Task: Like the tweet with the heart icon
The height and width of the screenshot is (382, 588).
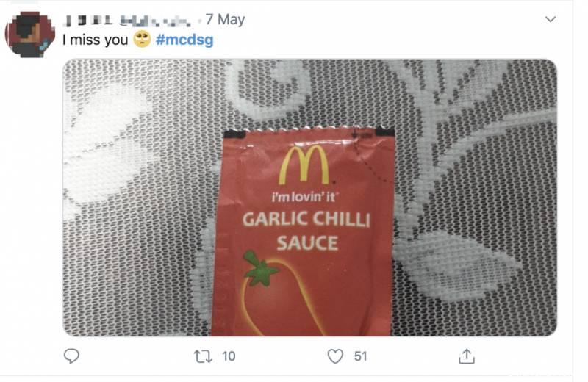Action: [335, 356]
